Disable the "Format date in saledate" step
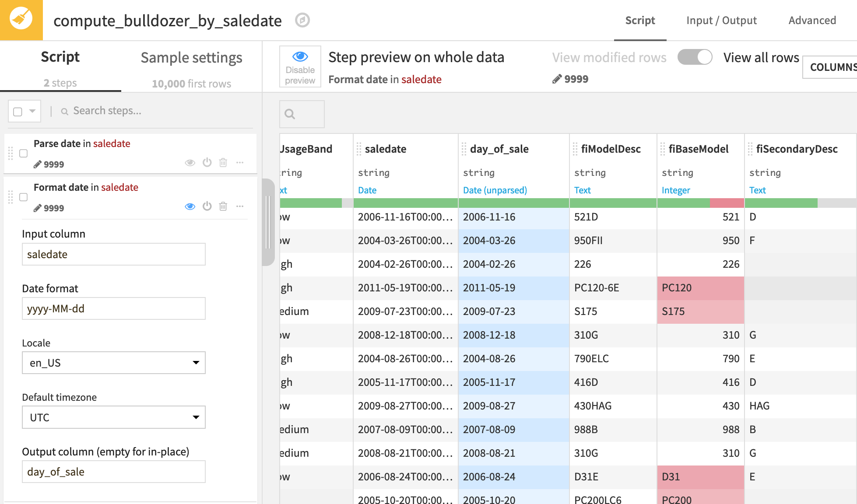The height and width of the screenshot is (504, 857). 207,206
